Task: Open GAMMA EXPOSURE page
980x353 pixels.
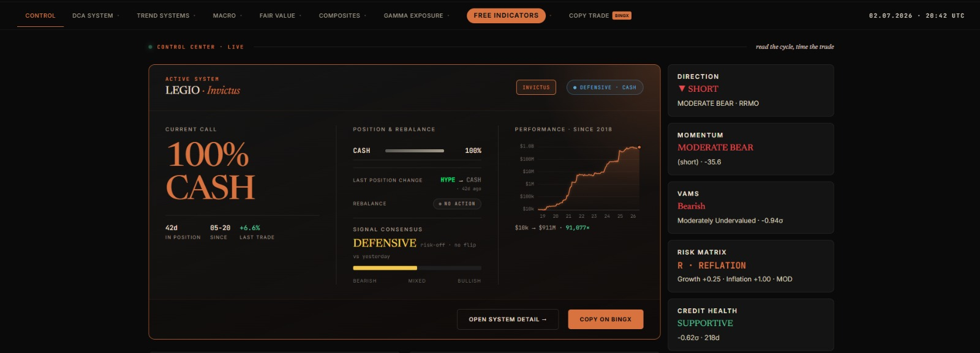Action: [x=413, y=16]
